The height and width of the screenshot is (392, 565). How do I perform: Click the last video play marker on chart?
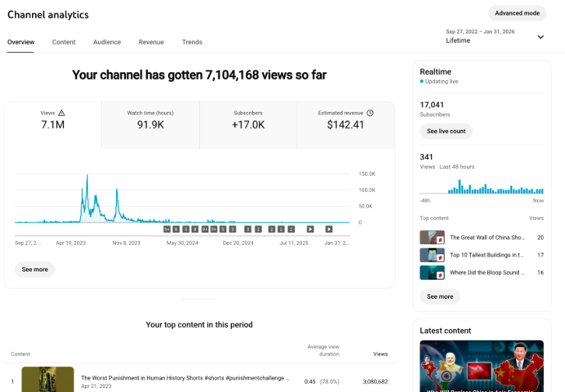(x=329, y=229)
